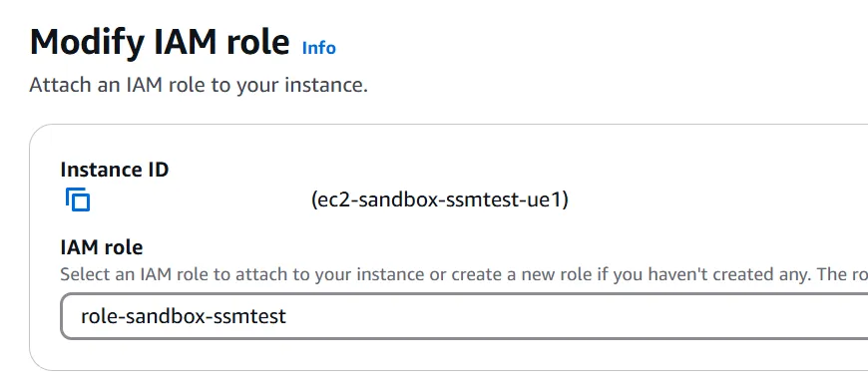Viewport: 868px width, 392px height.
Task: Click the IAM role help description text
Action: tap(464, 274)
